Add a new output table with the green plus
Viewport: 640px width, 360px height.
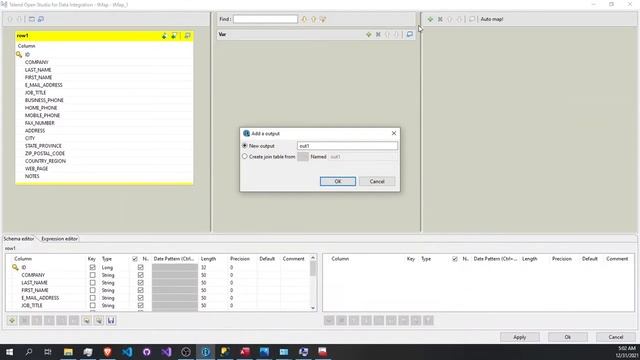pyautogui.click(x=430, y=19)
